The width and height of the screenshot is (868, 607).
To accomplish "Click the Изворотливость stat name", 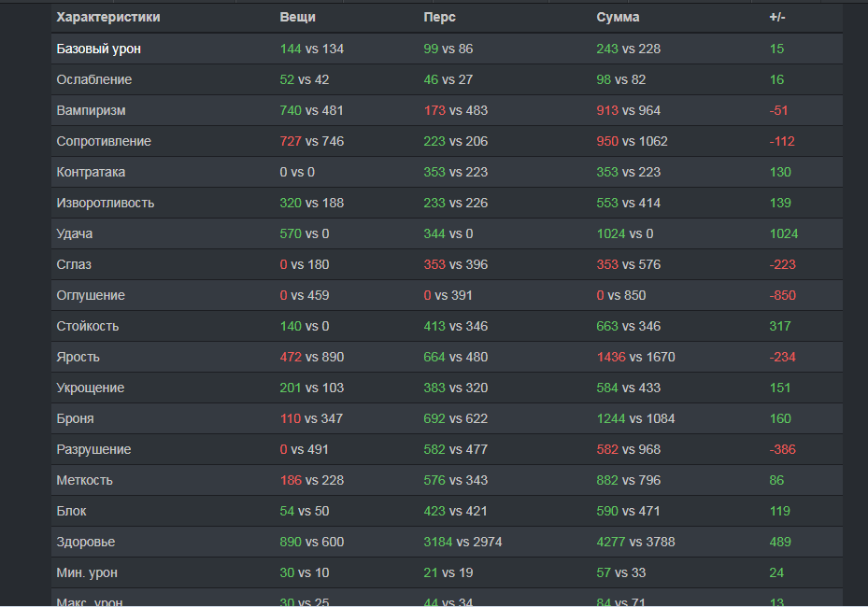I will point(106,203).
